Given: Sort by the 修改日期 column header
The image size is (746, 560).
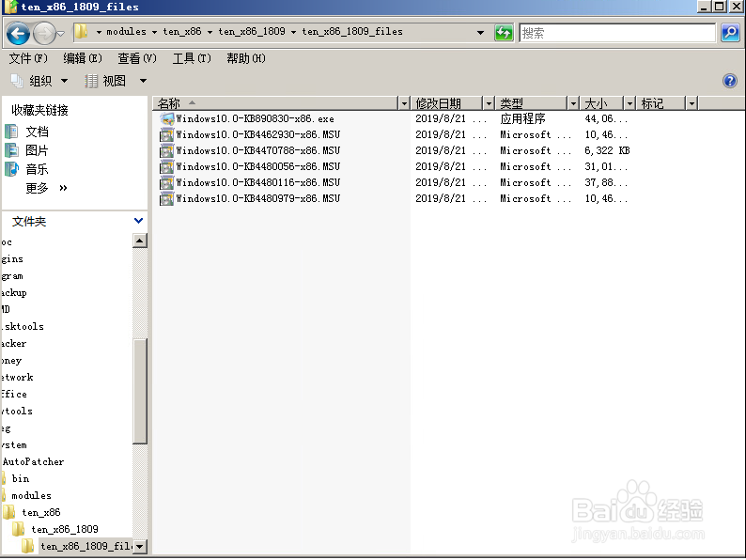Looking at the screenshot, I should (447, 103).
